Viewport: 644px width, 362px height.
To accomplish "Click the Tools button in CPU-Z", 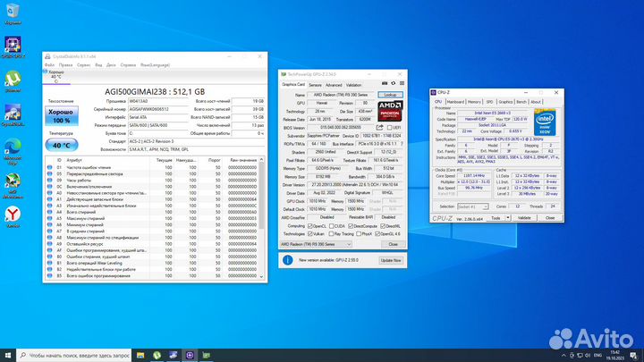I will click(x=496, y=218).
